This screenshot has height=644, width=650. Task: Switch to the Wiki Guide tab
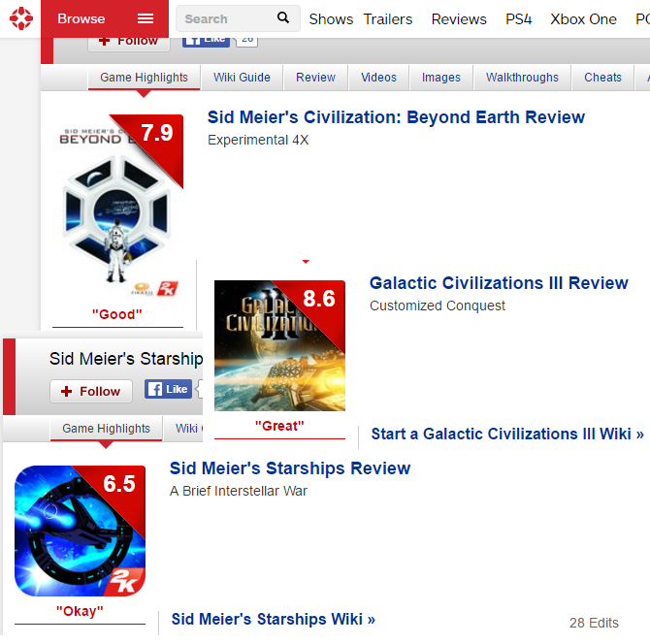click(242, 78)
